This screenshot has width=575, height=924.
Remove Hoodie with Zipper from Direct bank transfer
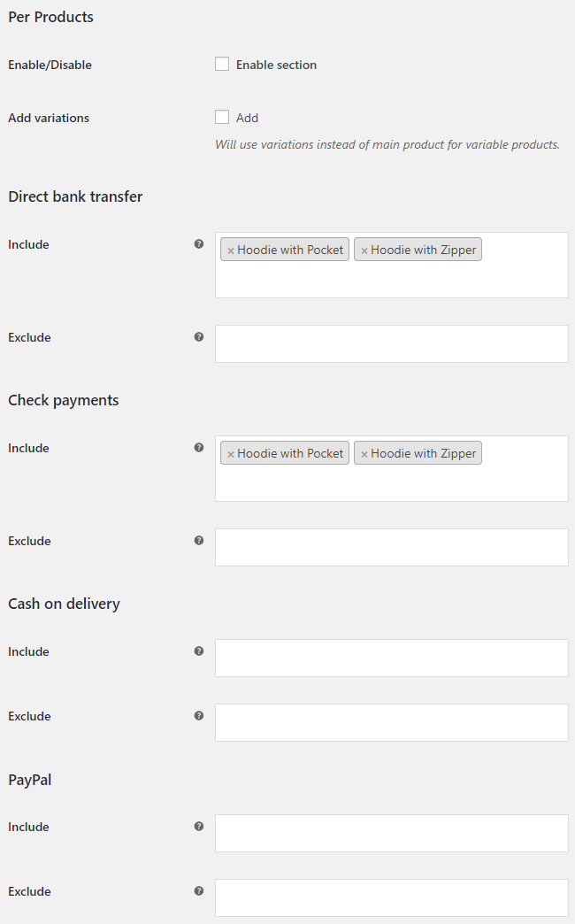364,250
